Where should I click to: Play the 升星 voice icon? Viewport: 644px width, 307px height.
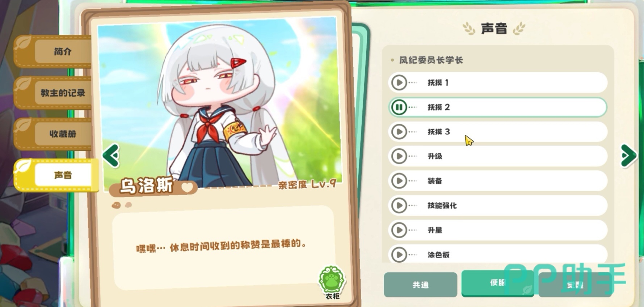(x=399, y=230)
